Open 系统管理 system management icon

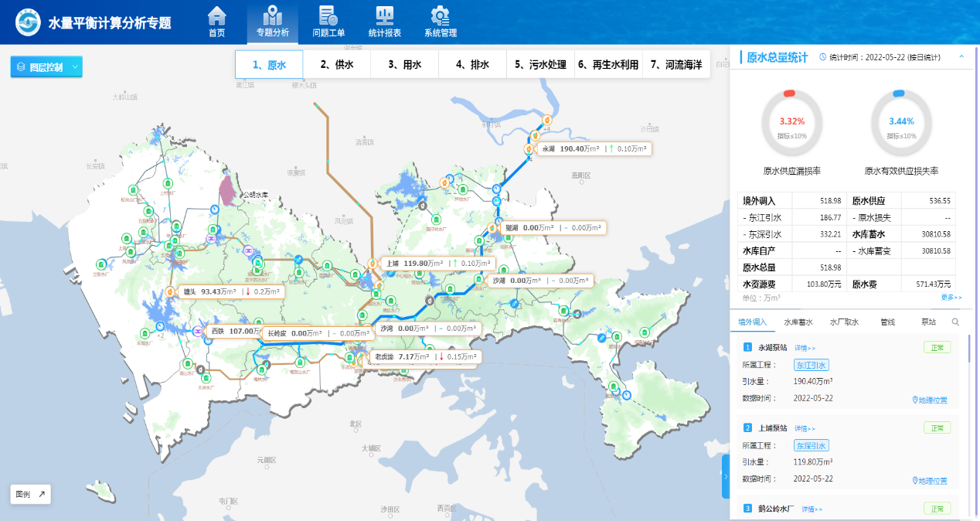click(441, 15)
